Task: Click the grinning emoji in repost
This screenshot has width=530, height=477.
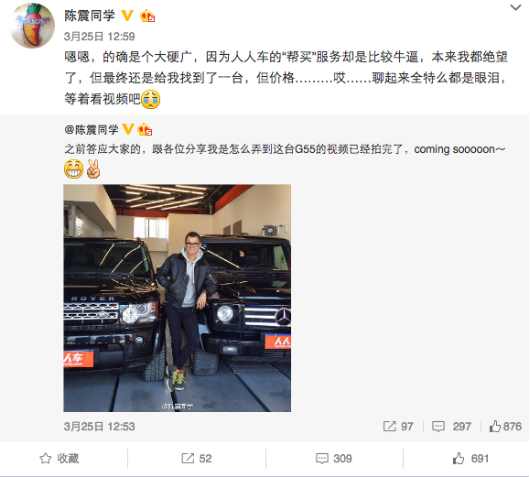Action: tap(73, 169)
